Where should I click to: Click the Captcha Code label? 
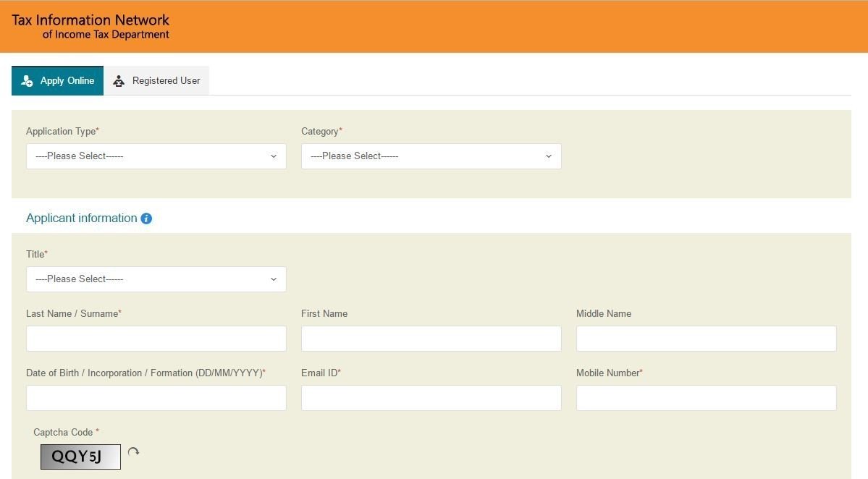[x=64, y=432]
